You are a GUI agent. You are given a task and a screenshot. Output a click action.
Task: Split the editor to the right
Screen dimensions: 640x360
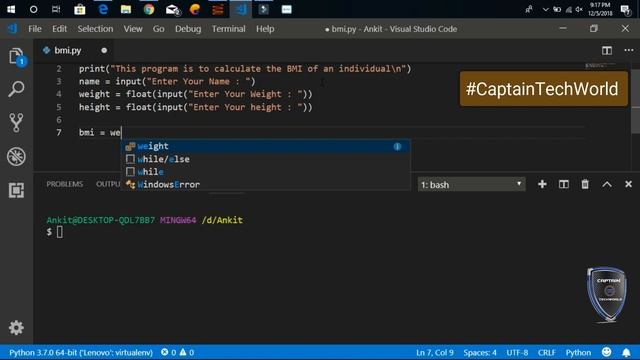pyautogui.click(x=607, y=51)
